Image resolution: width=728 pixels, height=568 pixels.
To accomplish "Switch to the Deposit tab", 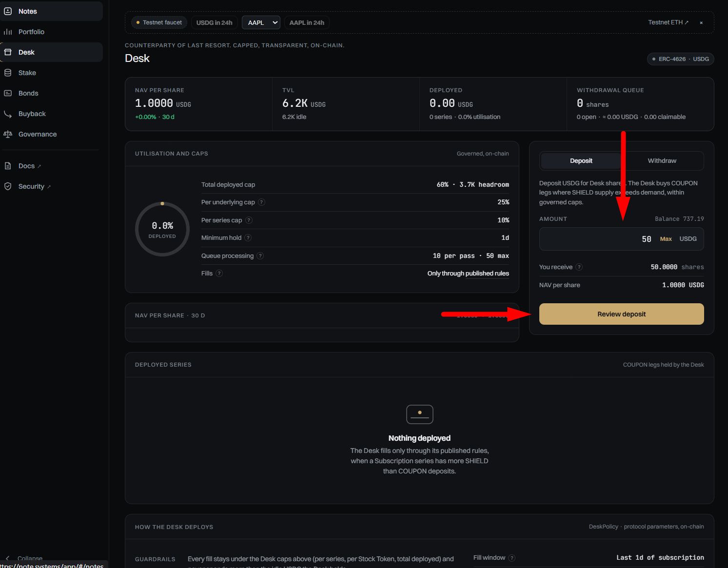I will click(x=581, y=161).
